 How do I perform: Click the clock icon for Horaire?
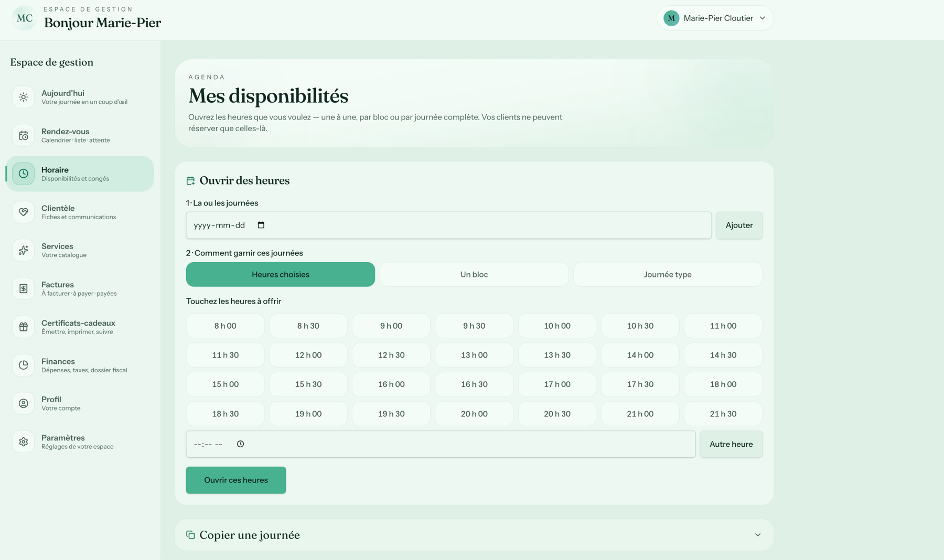tap(24, 174)
